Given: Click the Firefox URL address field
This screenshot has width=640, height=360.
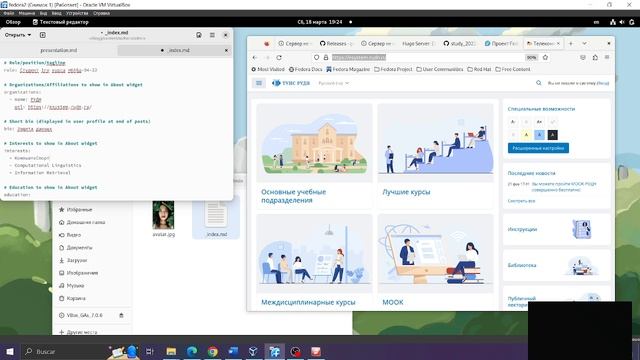Looking at the screenshot, I should pyautogui.click(x=424, y=58).
